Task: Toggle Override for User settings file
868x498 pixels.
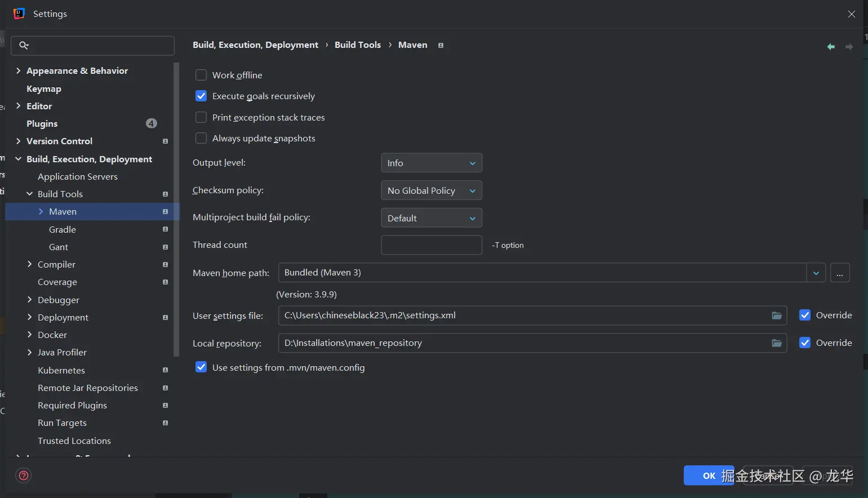Action: tap(805, 315)
